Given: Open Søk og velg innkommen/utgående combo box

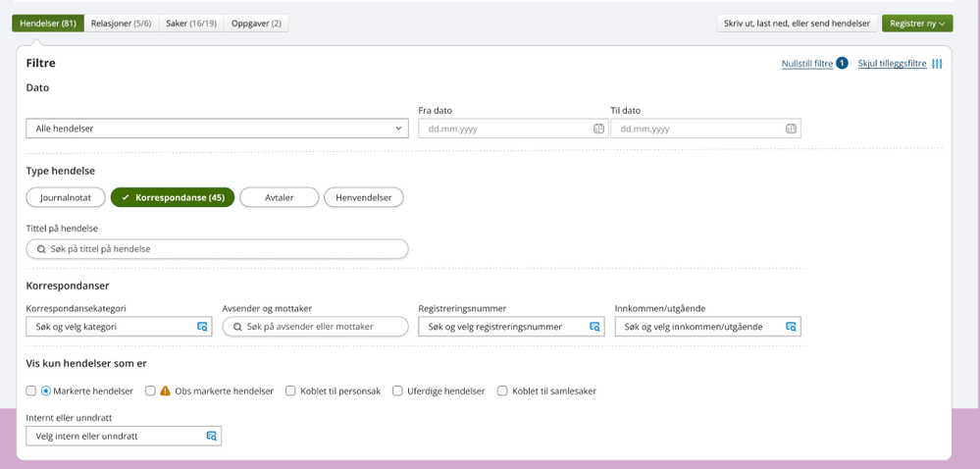Looking at the screenshot, I should coord(707,327).
